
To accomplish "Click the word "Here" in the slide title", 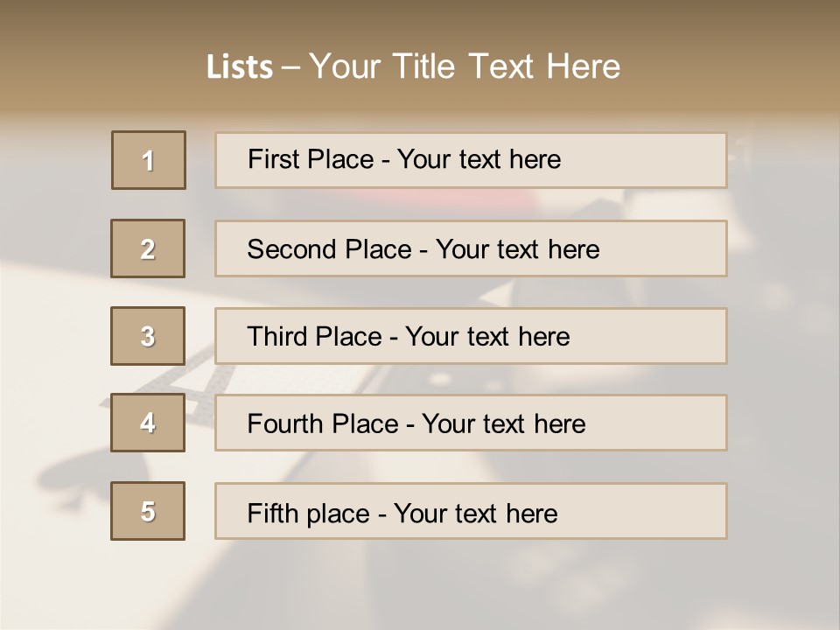I will (x=582, y=66).
